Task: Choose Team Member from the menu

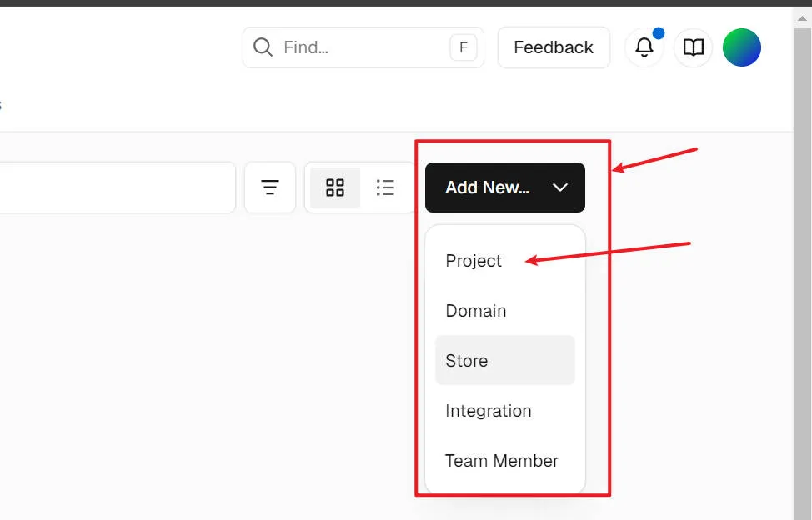Action: coord(501,461)
